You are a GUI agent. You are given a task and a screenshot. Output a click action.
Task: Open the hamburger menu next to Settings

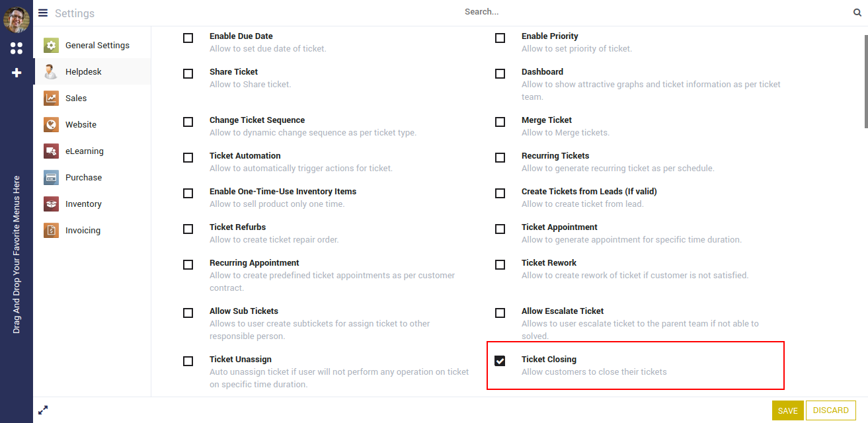[43, 13]
